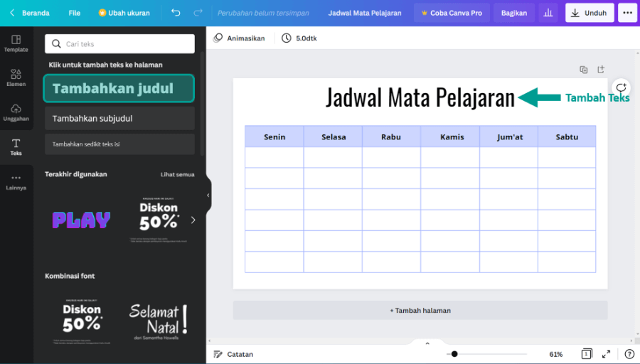Add a comment with speech bubble icon
This screenshot has height=364, width=640.
(622, 87)
